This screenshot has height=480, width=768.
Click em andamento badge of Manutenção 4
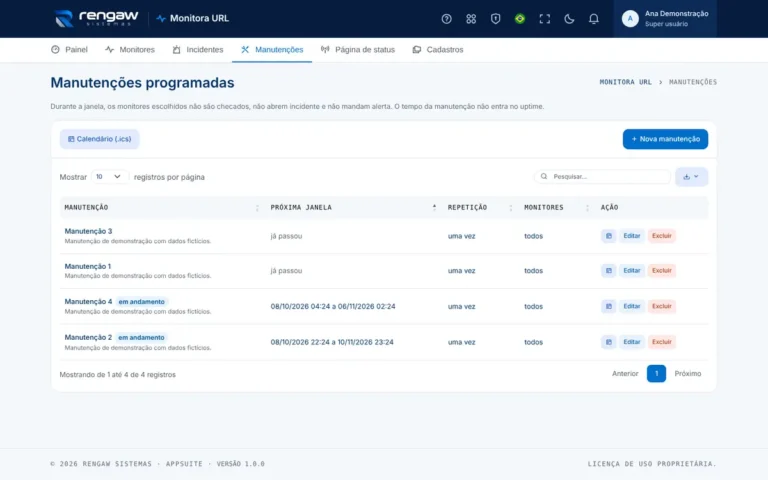click(142, 302)
